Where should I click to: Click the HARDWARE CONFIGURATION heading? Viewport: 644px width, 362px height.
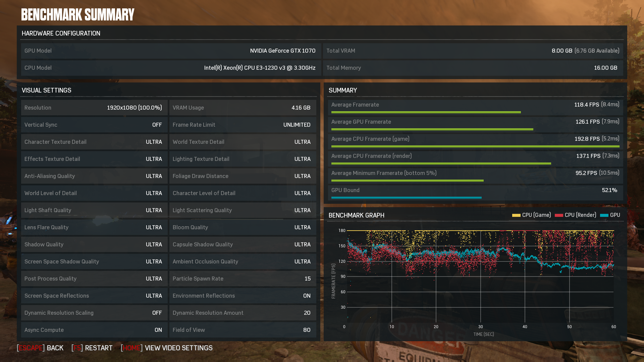pos(61,34)
